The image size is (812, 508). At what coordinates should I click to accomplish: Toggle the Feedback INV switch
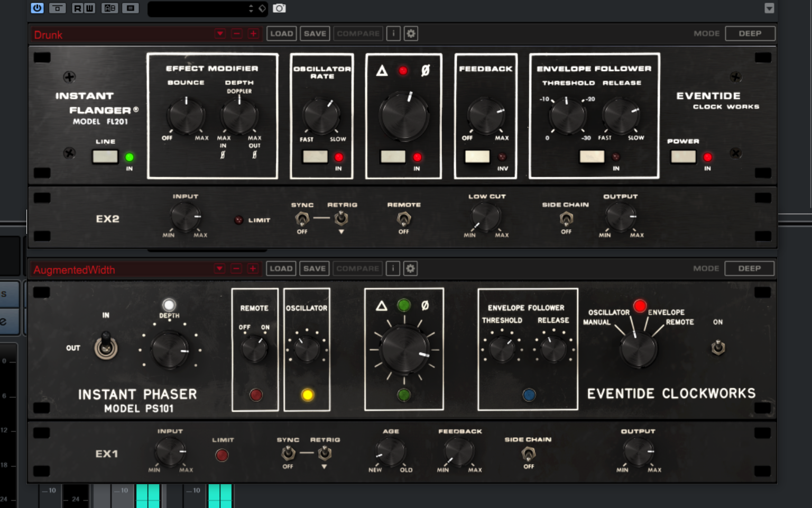click(x=477, y=157)
